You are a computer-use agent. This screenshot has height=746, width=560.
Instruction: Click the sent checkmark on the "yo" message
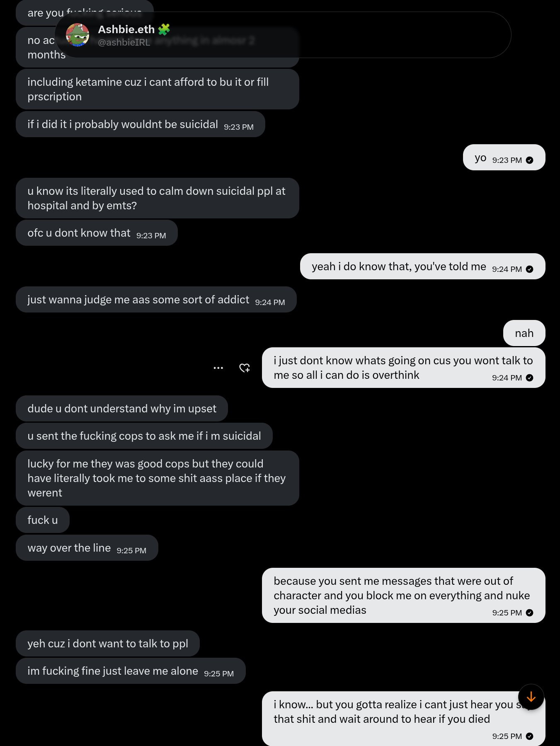[529, 160]
